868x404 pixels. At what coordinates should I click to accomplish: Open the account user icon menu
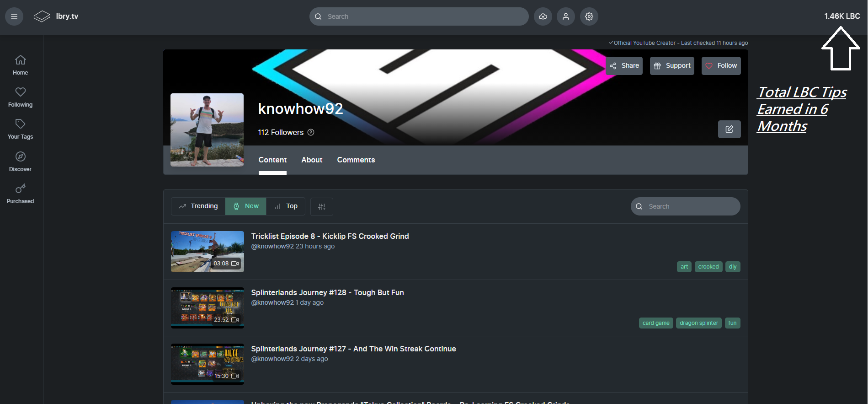pyautogui.click(x=566, y=16)
